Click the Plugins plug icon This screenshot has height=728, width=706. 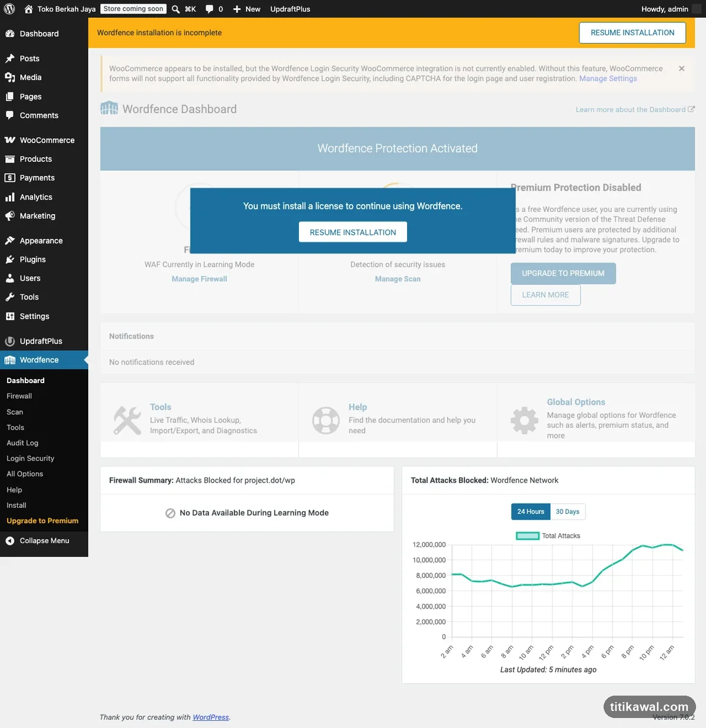10,260
